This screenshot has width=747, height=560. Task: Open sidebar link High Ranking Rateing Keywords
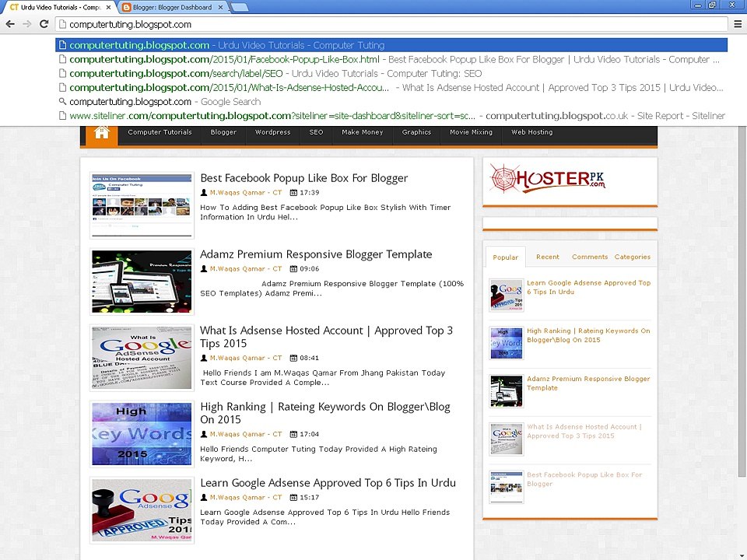588,335
